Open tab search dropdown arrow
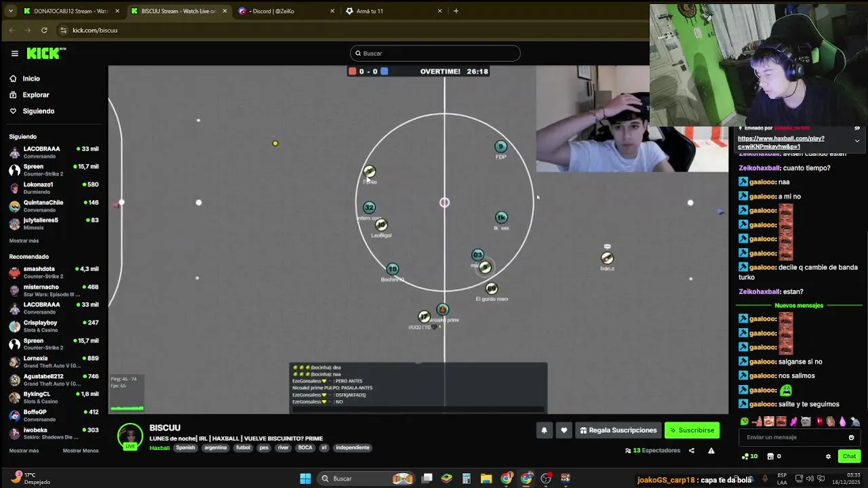 (x=10, y=11)
